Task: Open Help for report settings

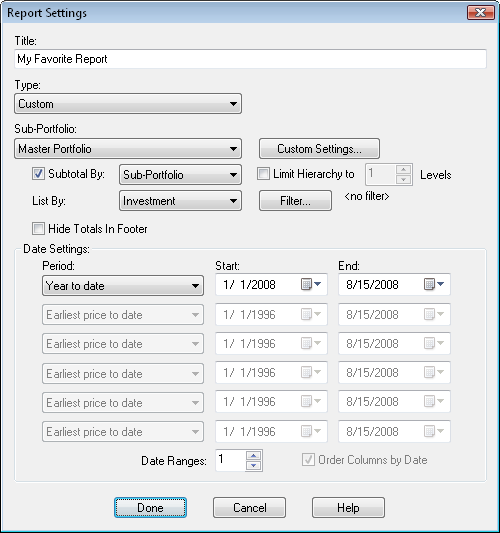Action: [x=348, y=508]
